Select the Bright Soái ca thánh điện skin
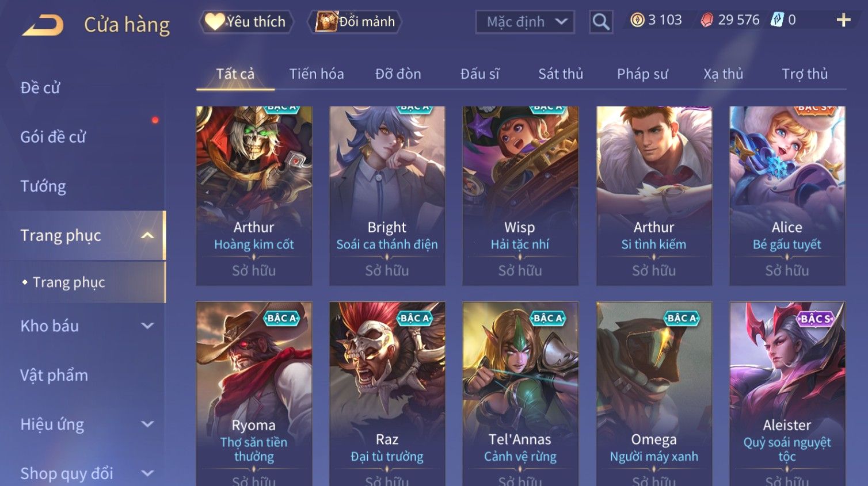The width and height of the screenshot is (868, 486). [x=387, y=196]
